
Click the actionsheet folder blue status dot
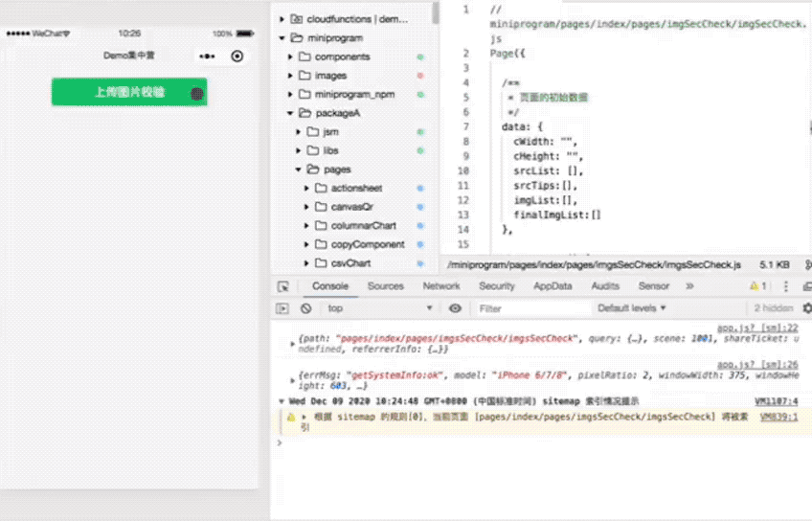point(420,189)
